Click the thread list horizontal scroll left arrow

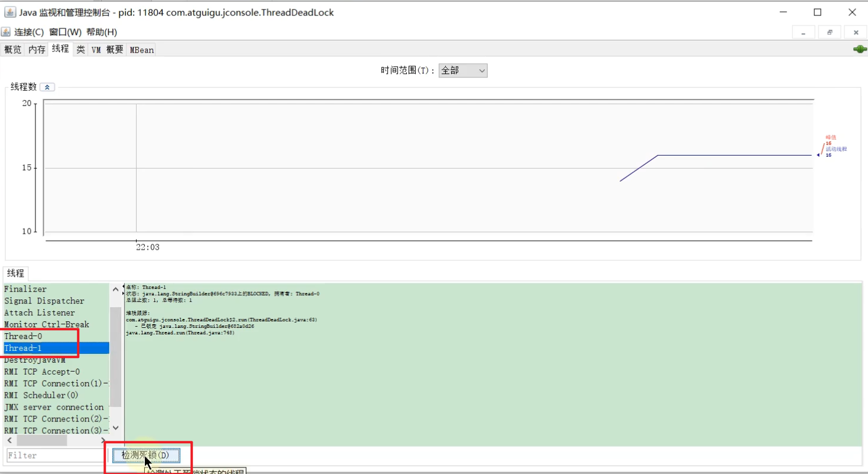(x=9, y=441)
